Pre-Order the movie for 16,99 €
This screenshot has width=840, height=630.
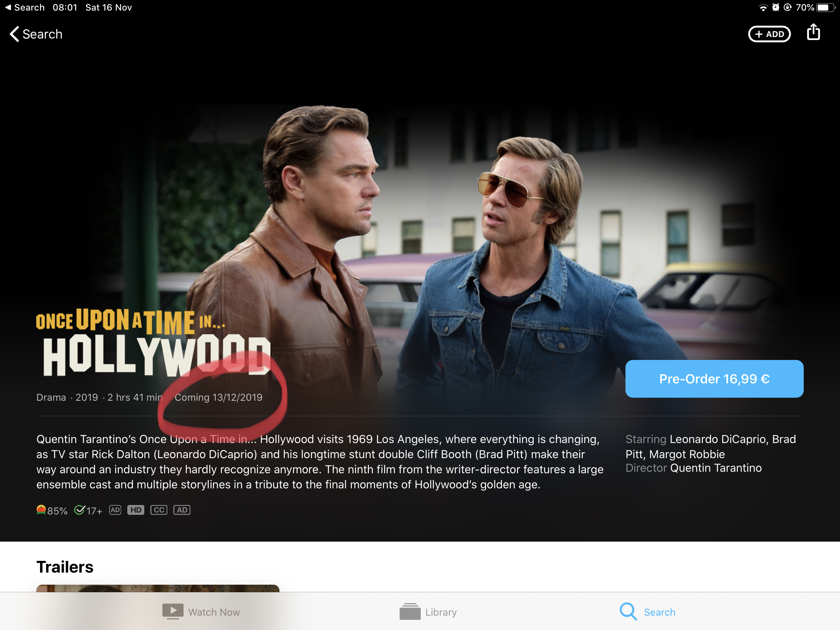[714, 378]
